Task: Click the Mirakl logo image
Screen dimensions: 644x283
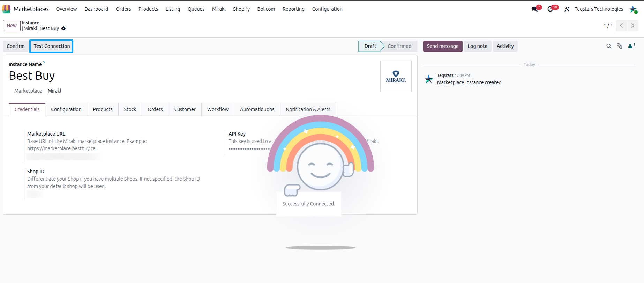Action: [x=396, y=77]
